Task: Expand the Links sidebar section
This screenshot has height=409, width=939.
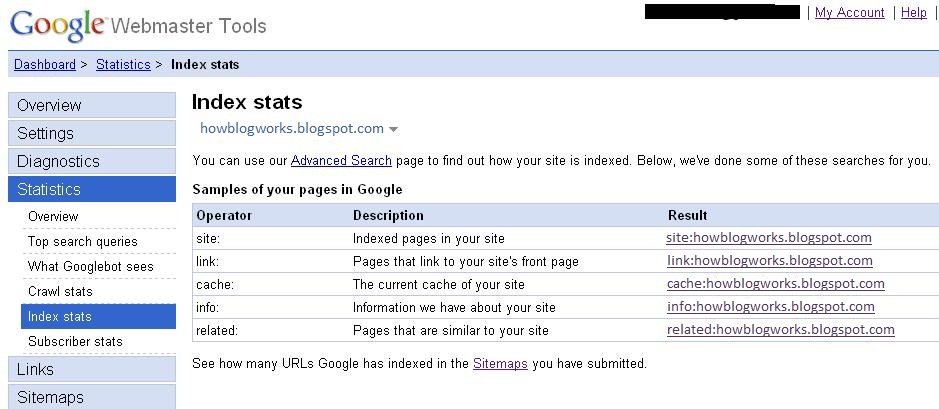Action: [x=92, y=369]
